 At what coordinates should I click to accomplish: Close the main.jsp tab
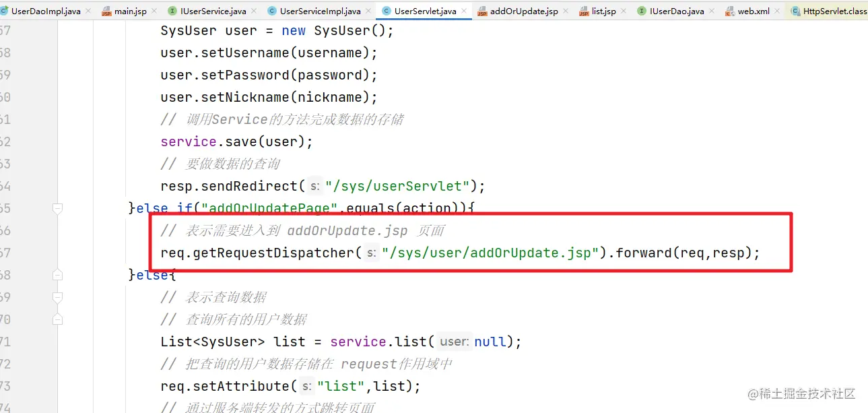coord(154,11)
